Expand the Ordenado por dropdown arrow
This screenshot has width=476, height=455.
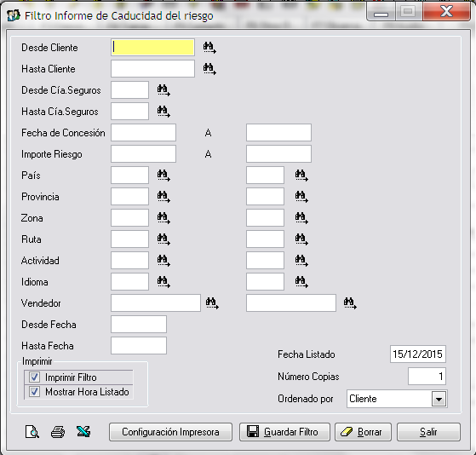coord(439,399)
